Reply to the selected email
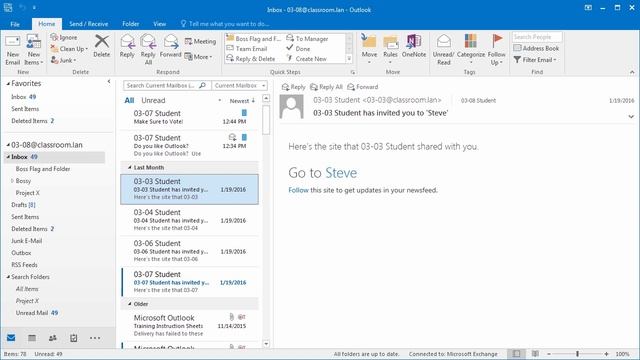 tap(127, 46)
